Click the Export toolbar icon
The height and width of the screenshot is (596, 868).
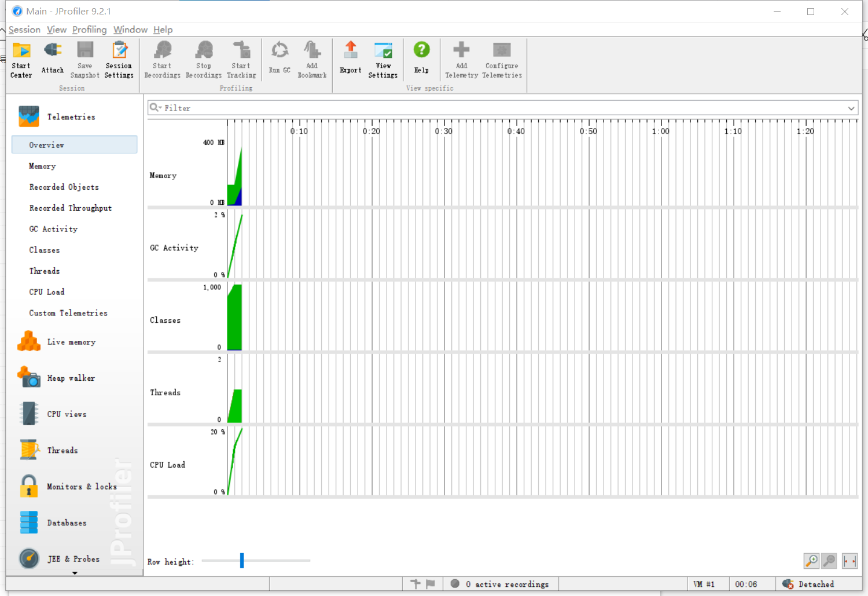click(351, 58)
